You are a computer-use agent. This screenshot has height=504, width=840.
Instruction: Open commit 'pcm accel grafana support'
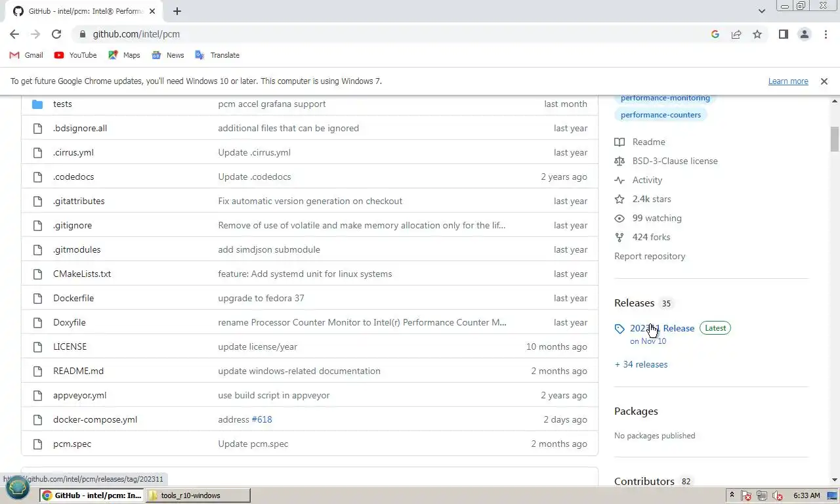click(x=272, y=104)
